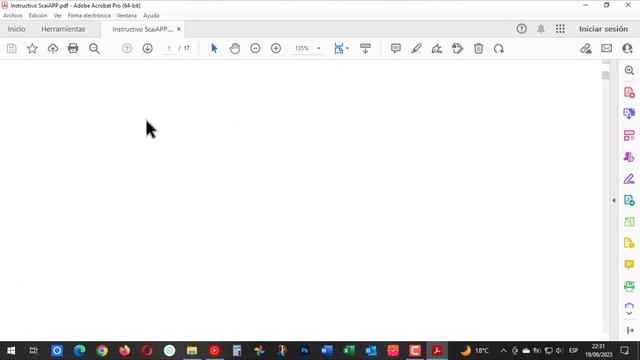
Task: Click the Save file icon
Action: point(11,49)
